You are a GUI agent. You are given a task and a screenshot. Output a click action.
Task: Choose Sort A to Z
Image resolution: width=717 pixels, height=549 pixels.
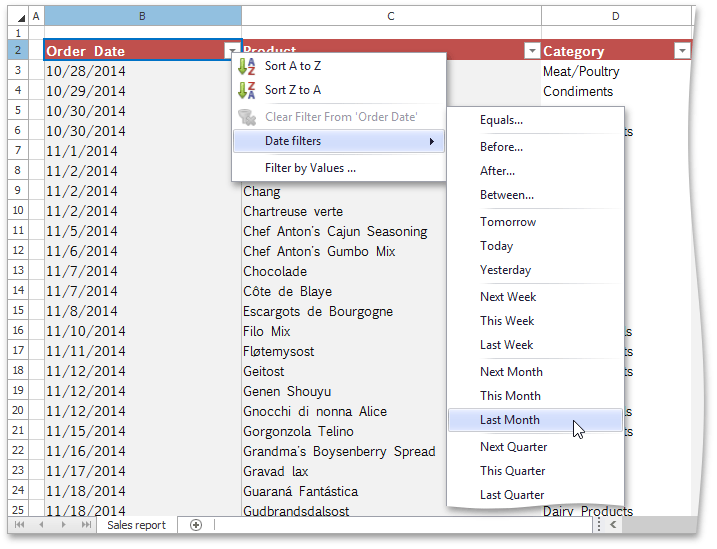[x=339, y=66]
